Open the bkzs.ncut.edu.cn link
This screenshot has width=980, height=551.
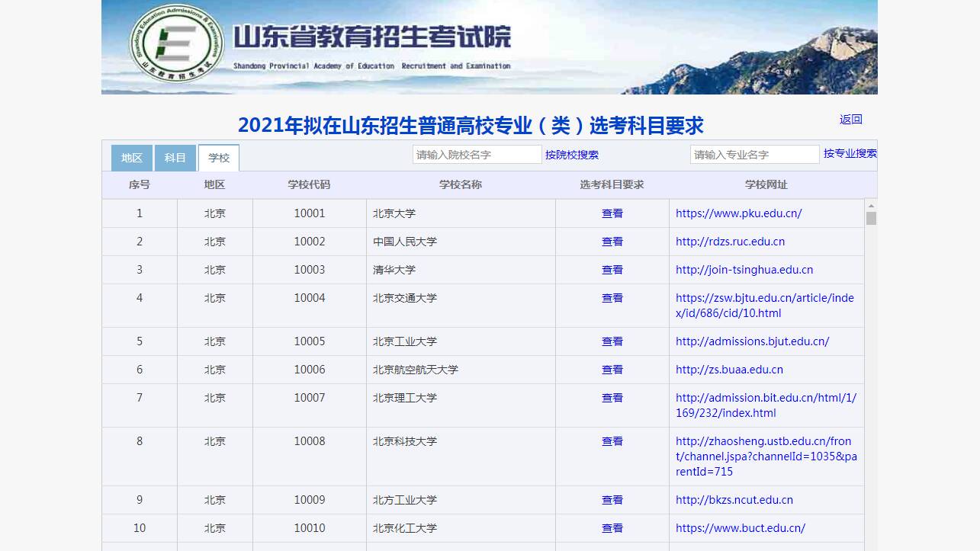point(734,500)
